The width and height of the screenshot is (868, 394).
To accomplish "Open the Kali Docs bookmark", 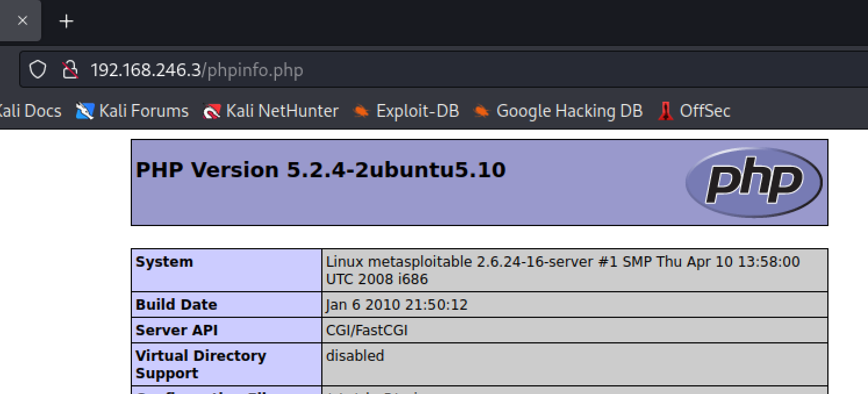I will (x=29, y=111).
